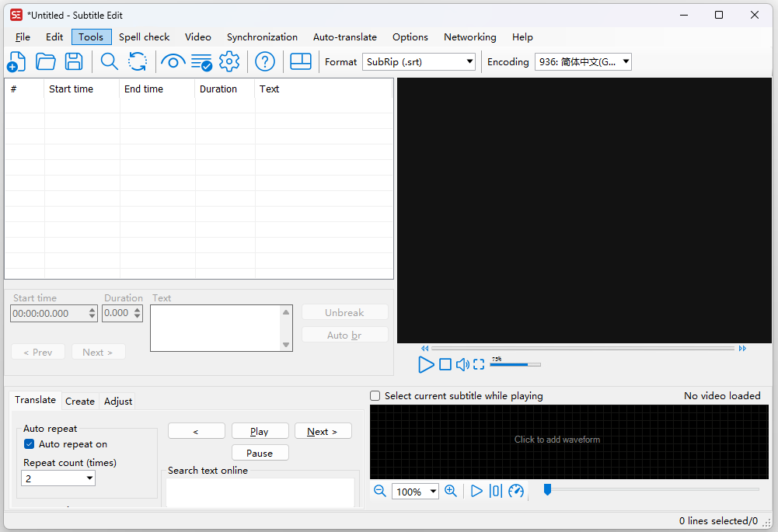Click the waveform zoom in icon

(x=451, y=491)
